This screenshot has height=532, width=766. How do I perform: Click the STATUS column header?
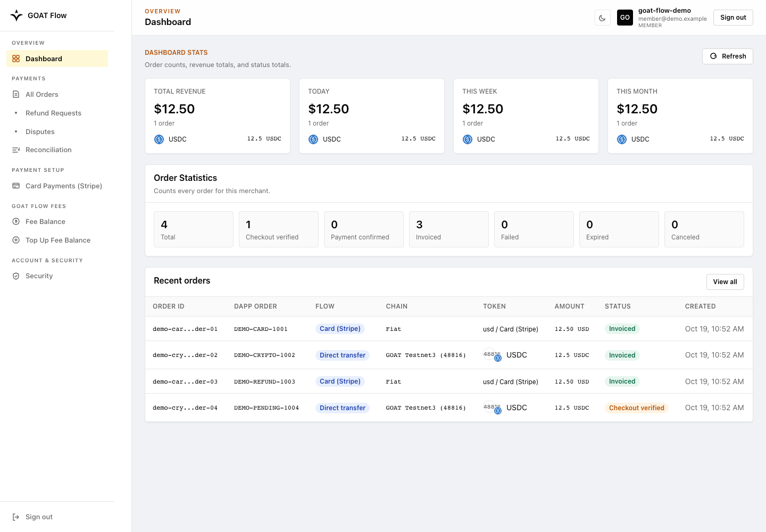(x=618, y=306)
